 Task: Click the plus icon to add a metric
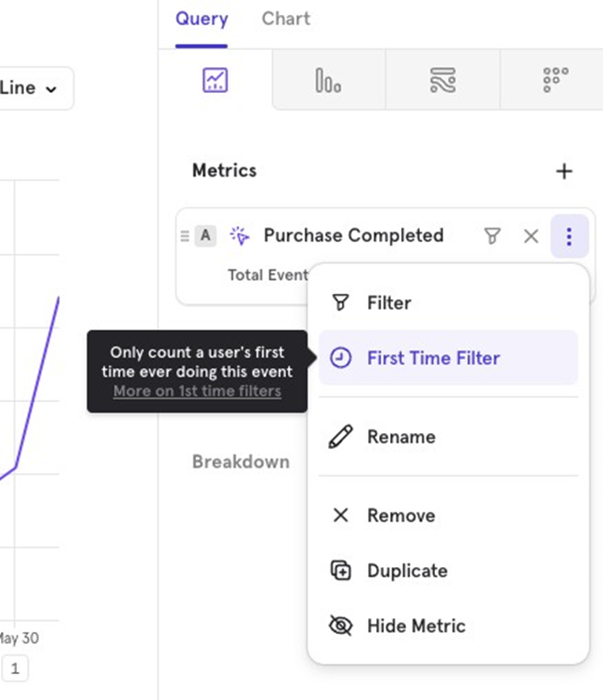click(x=564, y=171)
